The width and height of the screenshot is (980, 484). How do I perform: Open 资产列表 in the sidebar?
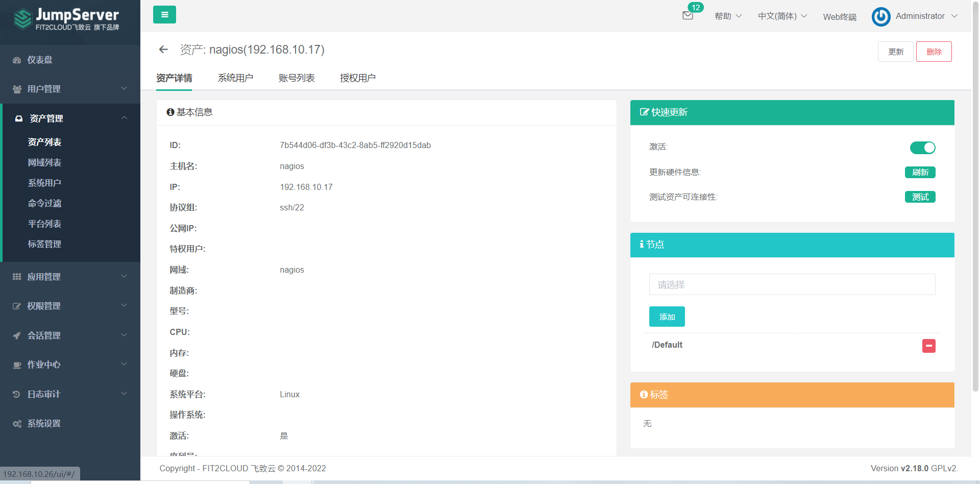44,142
